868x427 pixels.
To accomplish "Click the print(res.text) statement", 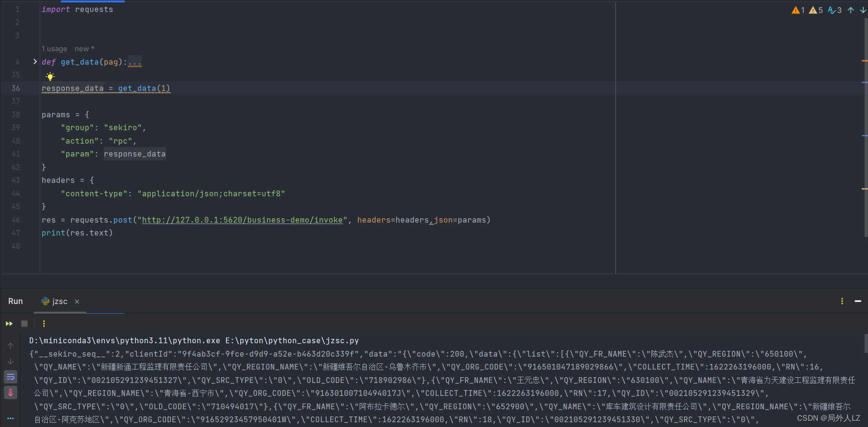I will pos(77,233).
